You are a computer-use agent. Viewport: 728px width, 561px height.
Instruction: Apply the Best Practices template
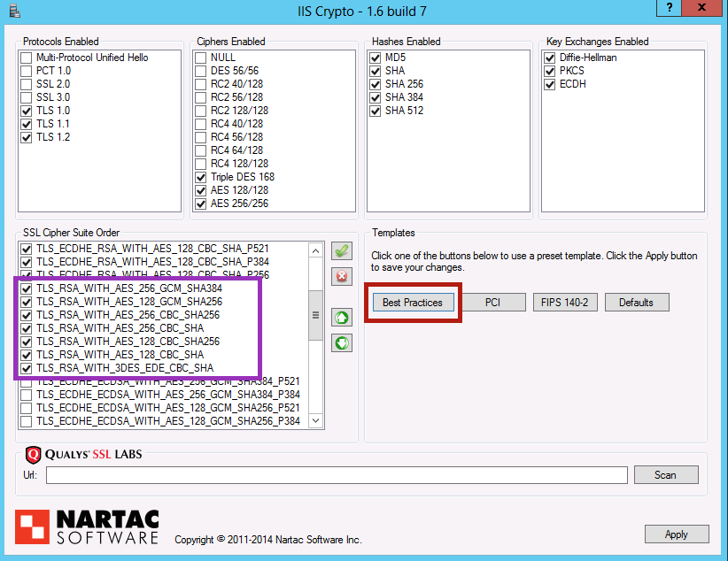click(x=413, y=303)
